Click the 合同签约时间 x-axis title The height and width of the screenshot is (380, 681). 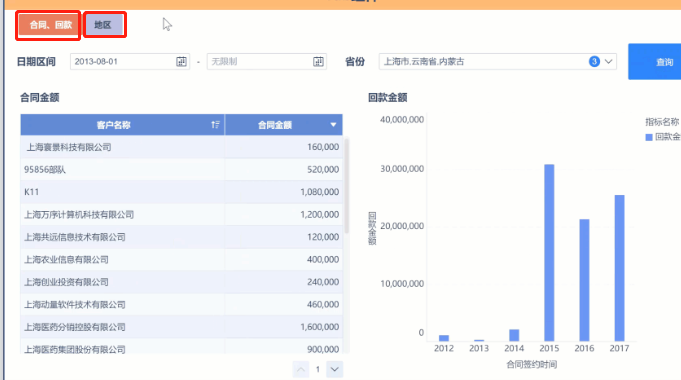coord(532,364)
